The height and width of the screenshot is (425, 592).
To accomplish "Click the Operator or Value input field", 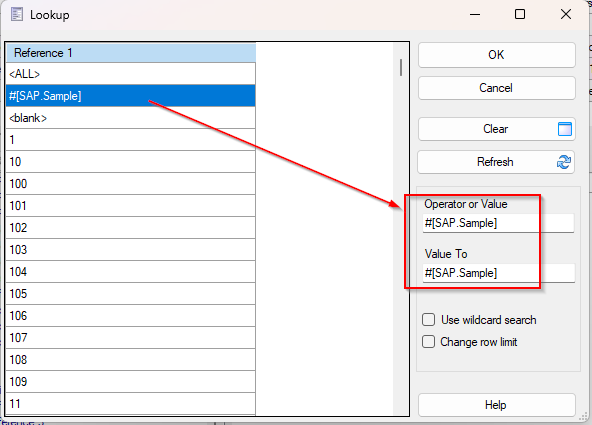I will coord(498,223).
